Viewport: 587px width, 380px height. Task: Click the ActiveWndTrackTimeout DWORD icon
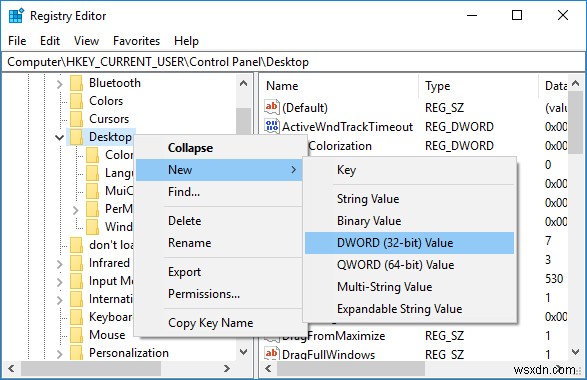pos(272,127)
